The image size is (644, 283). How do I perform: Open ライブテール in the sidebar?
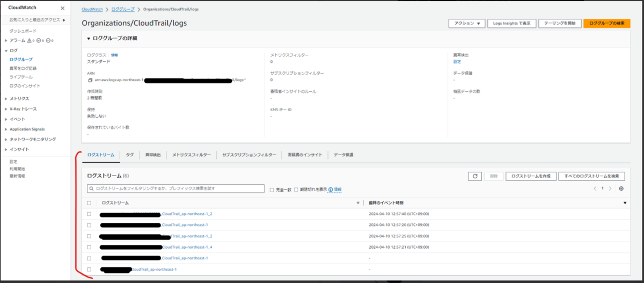tap(21, 77)
